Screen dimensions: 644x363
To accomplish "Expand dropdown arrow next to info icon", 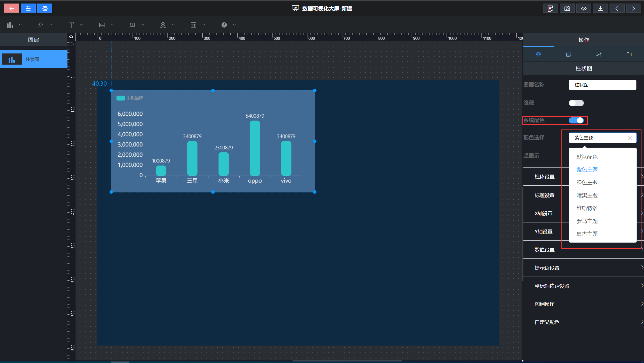I will point(234,25).
